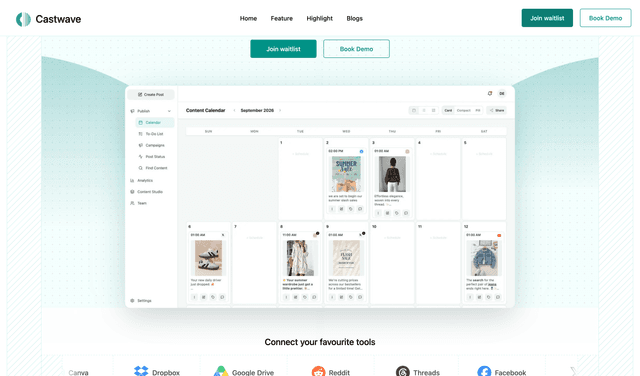640x376 pixels.
Task: Select To-Do List in the sidebar
Action: coord(155,134)
